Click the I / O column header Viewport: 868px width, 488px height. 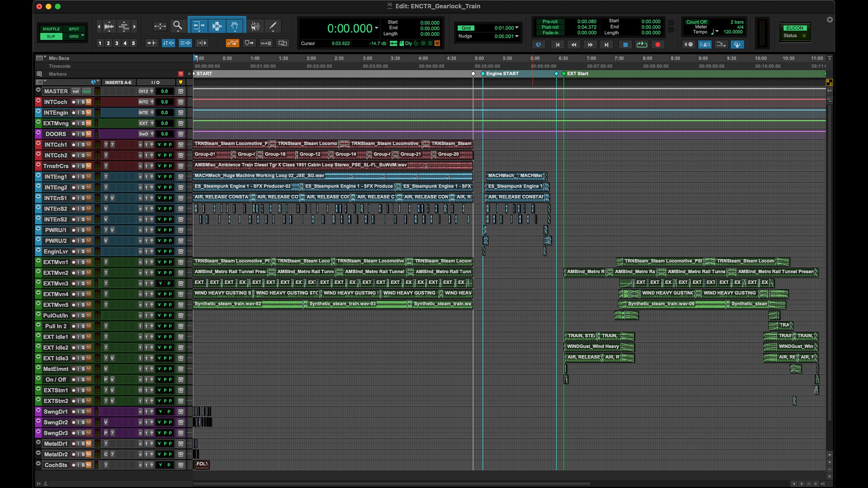(x=156, y=83)
